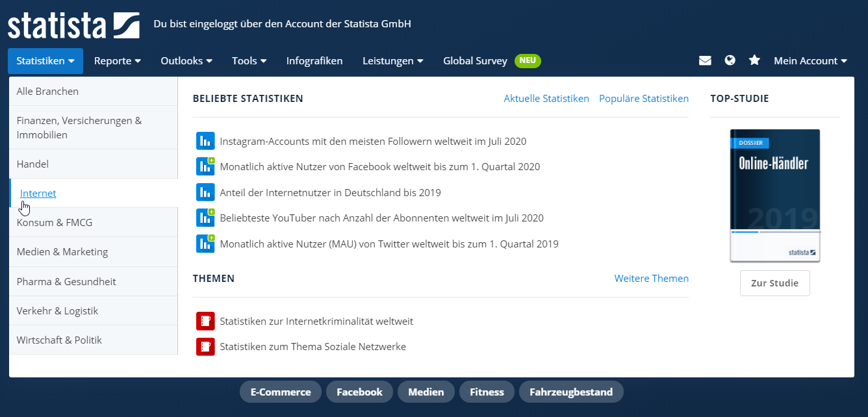This screenshot has height=417, width=868.
Task: Select Alle Branchen category
Action: coord(94,91)
